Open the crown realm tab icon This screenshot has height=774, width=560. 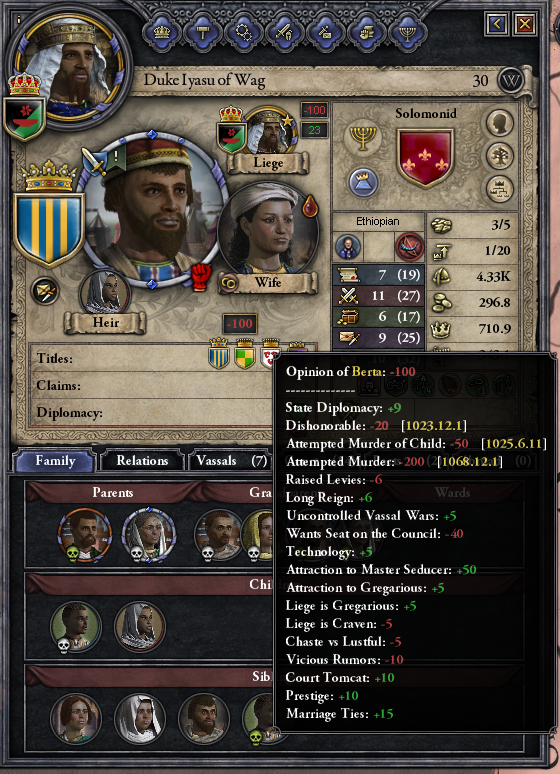162,33
